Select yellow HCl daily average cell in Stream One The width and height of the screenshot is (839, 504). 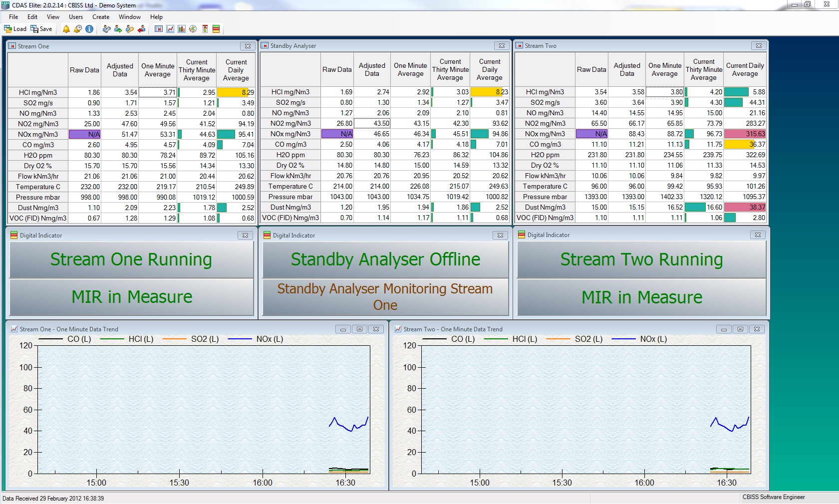tap(236, 92)
